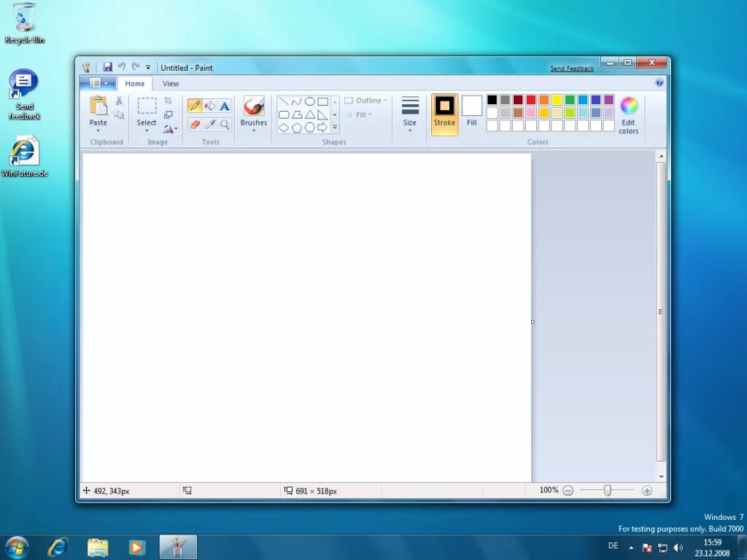Expand the Shapes gallery More arrow
Viewport: 747px width, 560px height.
(335, 127)
